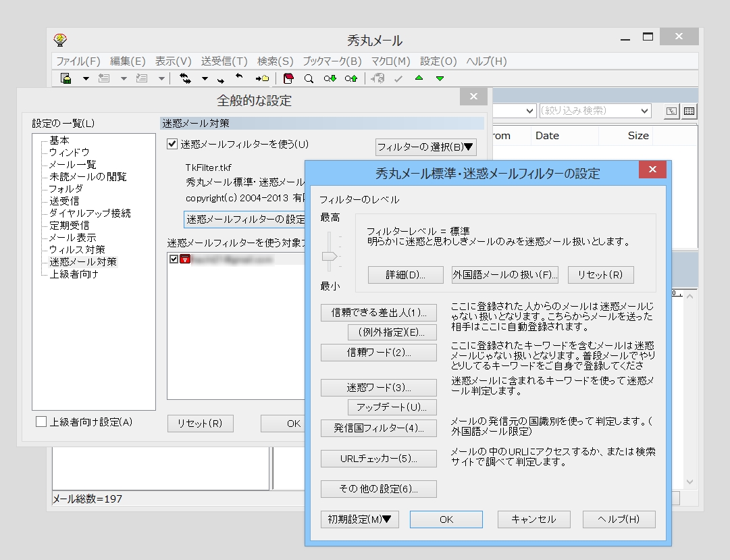Click the move-to-folder toolbar icon
Image resolution: width=730 pixels, height=560 pixels.
point(263,79)
